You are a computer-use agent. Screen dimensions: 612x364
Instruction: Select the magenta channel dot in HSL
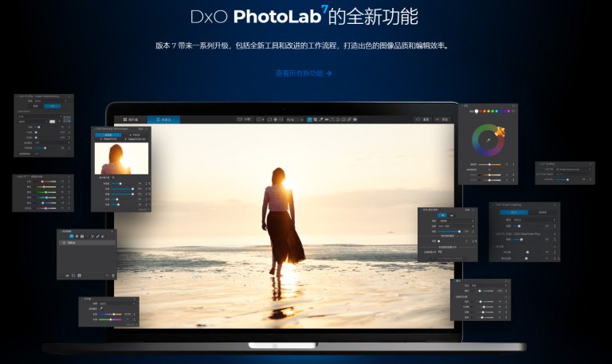tap(508, 112)
